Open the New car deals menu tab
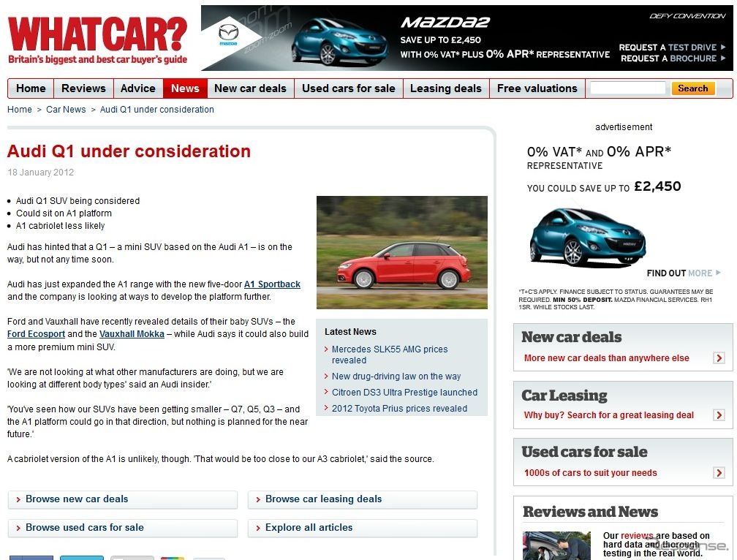 pyautogui.click(x=251, y=88)
